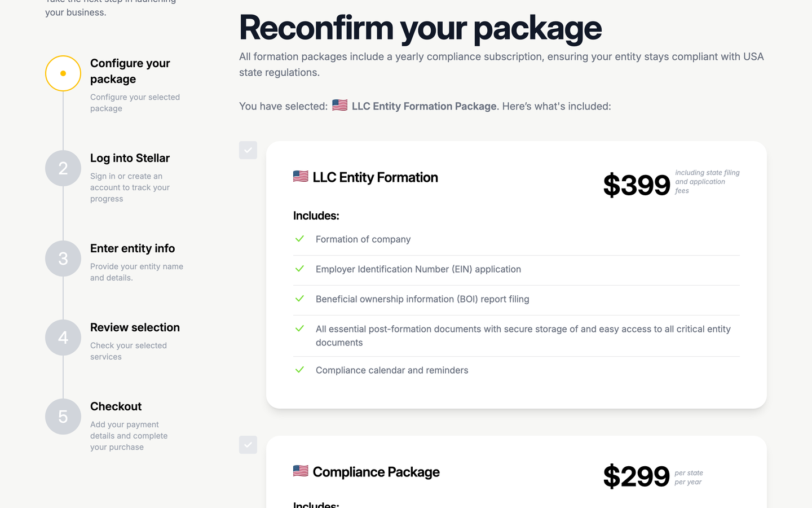Click the $399 price on the formation card
This screenshot has width=812, height=508.
637,185
